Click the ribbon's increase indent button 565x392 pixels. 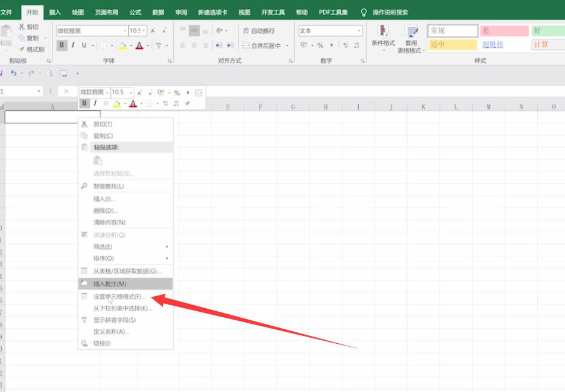pos(230,45)
